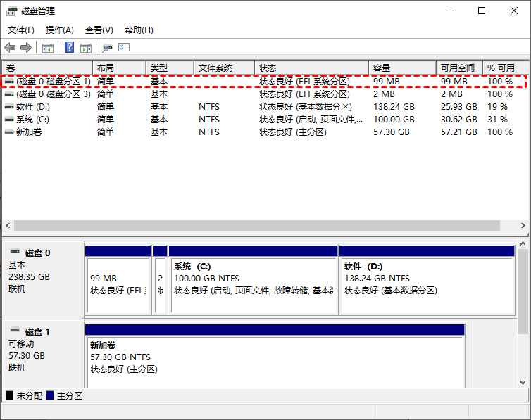531x420 pixels.
Task: Select the 新加卷 volume row
Action: click(264, 132)
